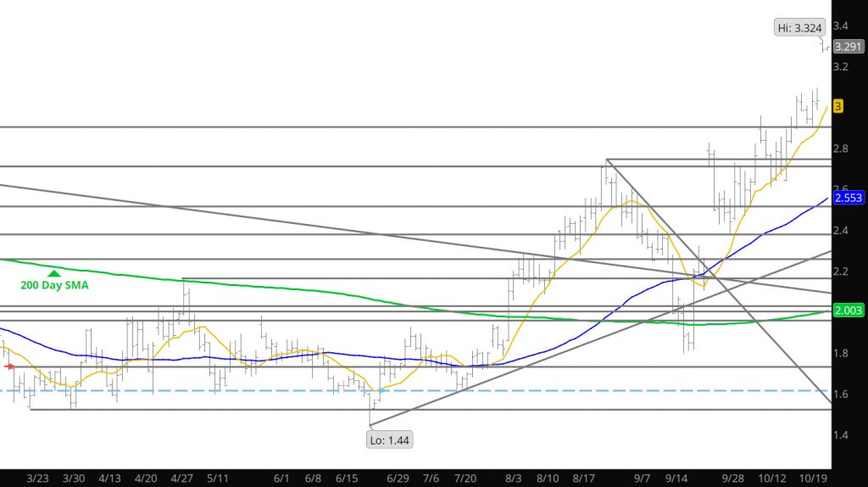Click the red arrow marker on left edge

[9, 367]
